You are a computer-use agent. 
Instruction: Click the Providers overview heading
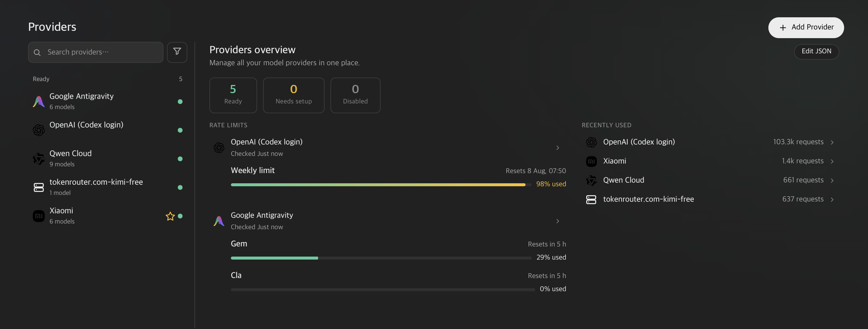coord(252,50)
